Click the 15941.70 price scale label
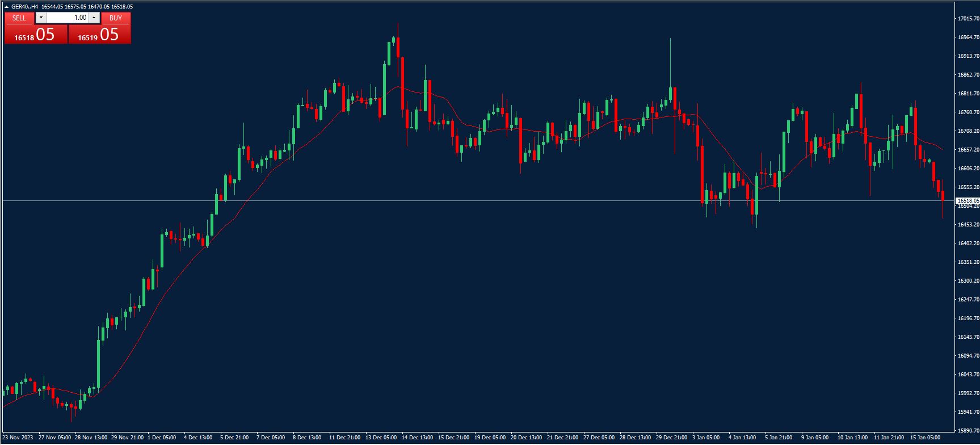980x445 pixels. tap(968, 412)
